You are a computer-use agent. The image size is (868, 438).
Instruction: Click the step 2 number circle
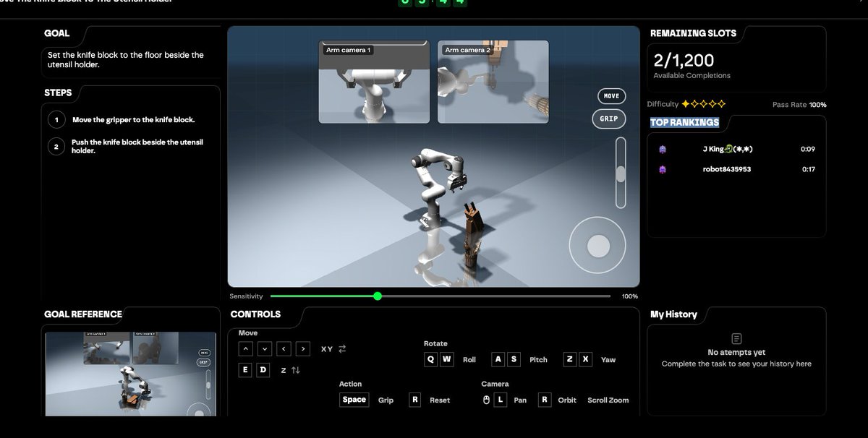56,147
